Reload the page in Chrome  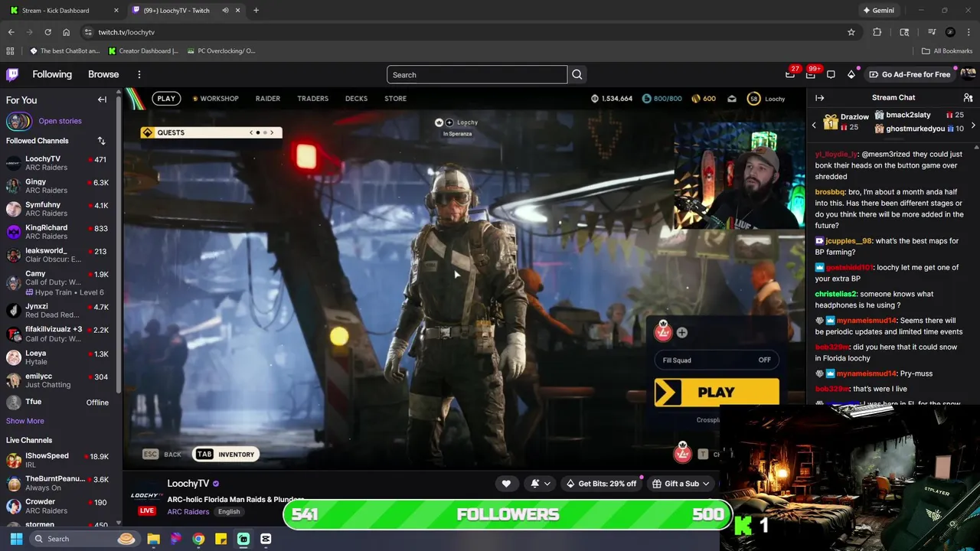pyautogui.click(x=47, y=32)
